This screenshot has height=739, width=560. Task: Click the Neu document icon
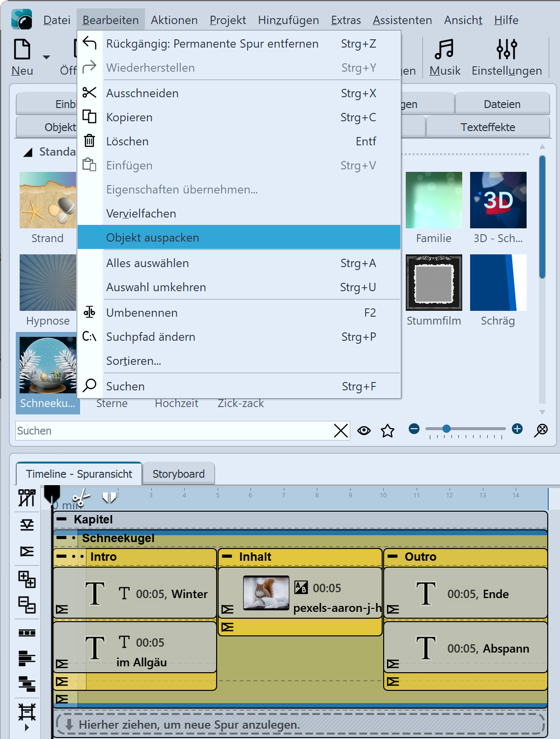[x=22, y=50]
